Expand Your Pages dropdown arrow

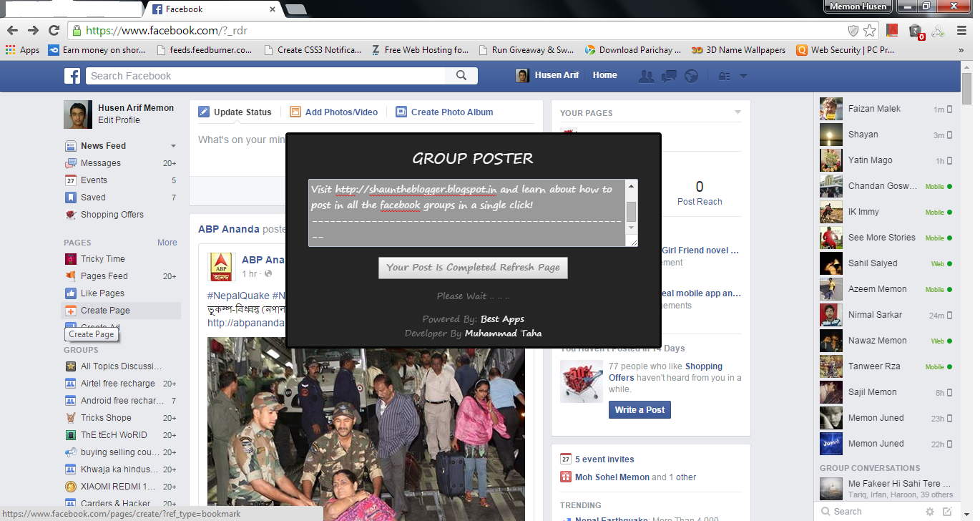tap(738, 112)
